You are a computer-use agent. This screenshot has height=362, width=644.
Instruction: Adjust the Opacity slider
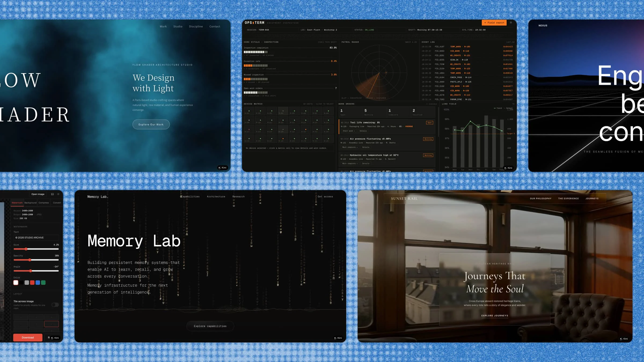(36, 260)
